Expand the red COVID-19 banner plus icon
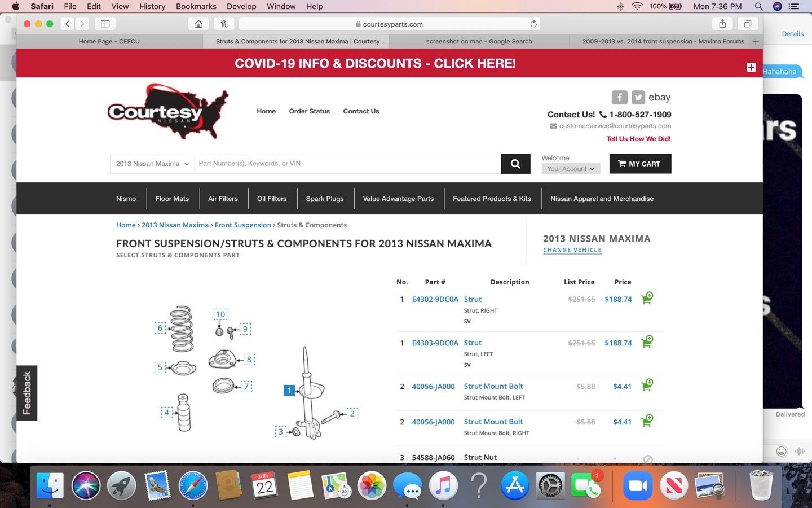812x508 pixels. coord(751,67)
